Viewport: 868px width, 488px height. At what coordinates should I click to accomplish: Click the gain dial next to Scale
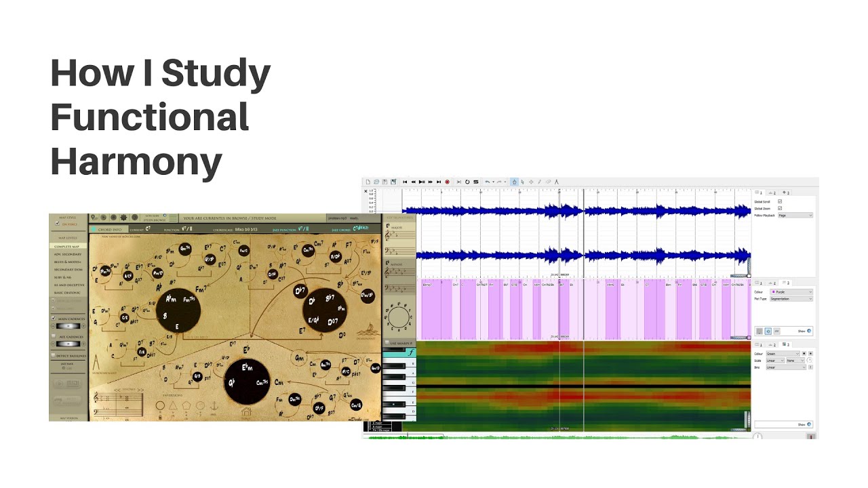tap(810, 360)
